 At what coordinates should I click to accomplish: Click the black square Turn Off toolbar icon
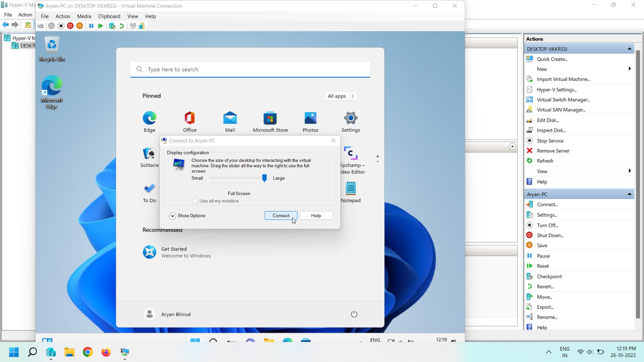pos(61,26)
